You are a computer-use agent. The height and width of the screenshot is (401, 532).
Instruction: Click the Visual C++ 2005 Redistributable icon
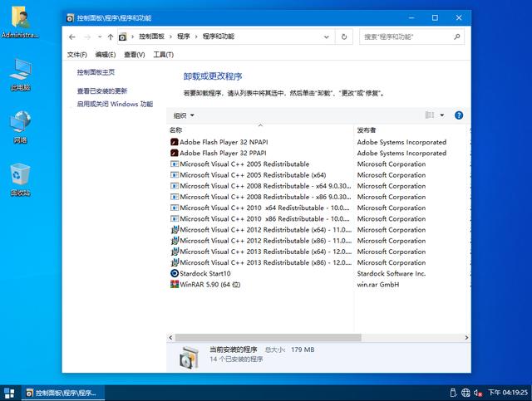coord(175,164)
